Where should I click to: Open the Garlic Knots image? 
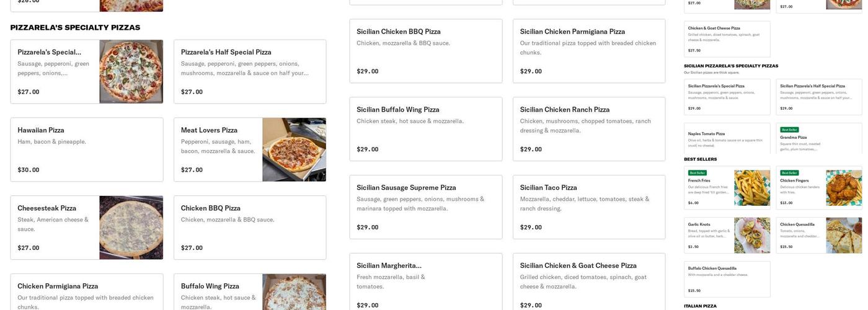point(752,235)
